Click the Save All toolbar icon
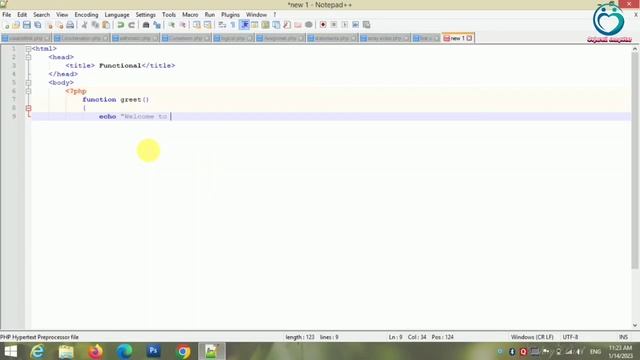640x360 pixels. [38, 25]
